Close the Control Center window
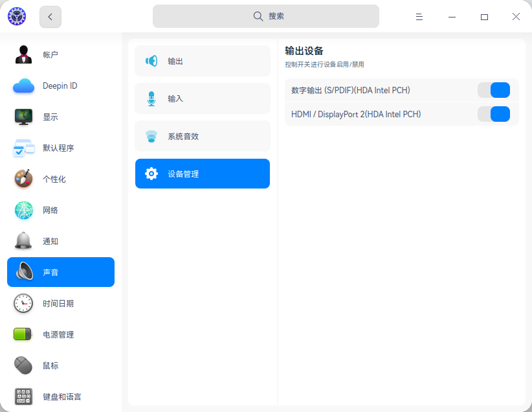The width and height of the screenshot is (532, 412). [516, 17]
